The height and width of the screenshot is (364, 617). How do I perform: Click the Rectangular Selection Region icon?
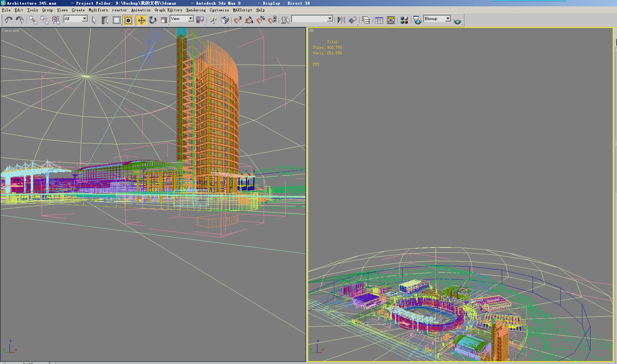point(117,20)
